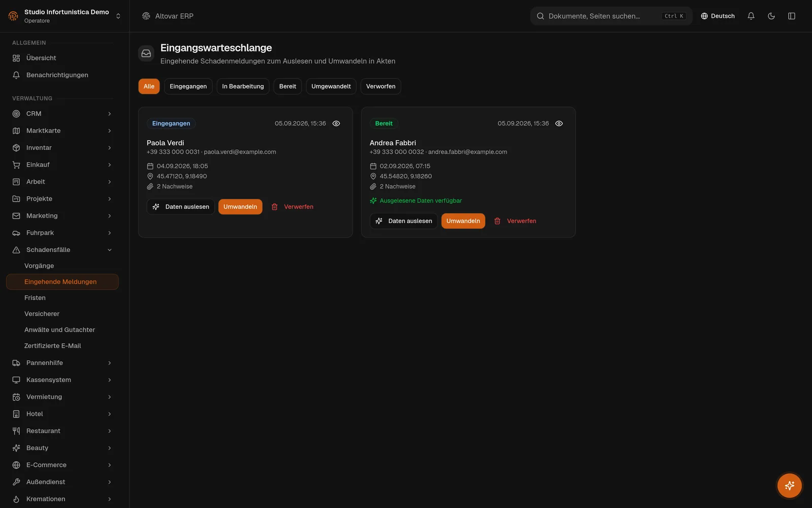Click the Vermietung calendar clock icon

click(x=16, y=397)
